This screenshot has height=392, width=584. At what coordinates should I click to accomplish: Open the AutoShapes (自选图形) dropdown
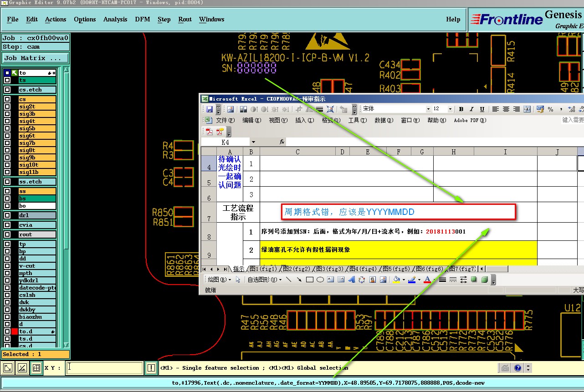pos(264,280)
